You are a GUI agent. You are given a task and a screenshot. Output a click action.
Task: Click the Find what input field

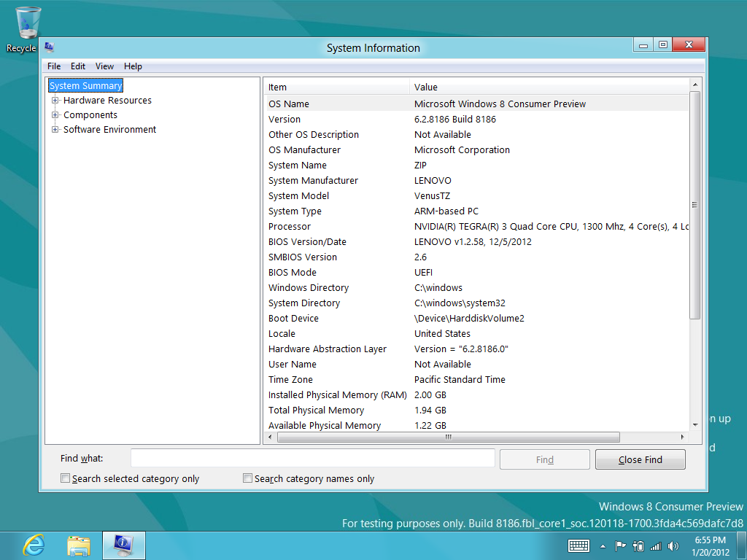[312, 458]
